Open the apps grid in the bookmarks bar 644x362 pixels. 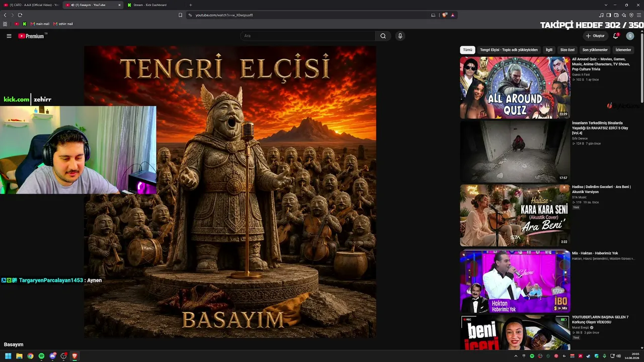click(5, 24)
